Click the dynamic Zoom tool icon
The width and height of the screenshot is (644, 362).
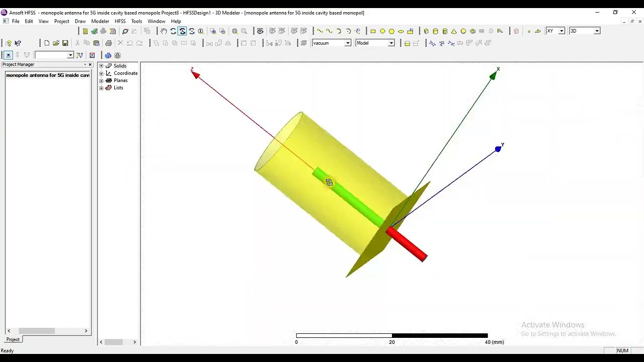tap(201, 31)
